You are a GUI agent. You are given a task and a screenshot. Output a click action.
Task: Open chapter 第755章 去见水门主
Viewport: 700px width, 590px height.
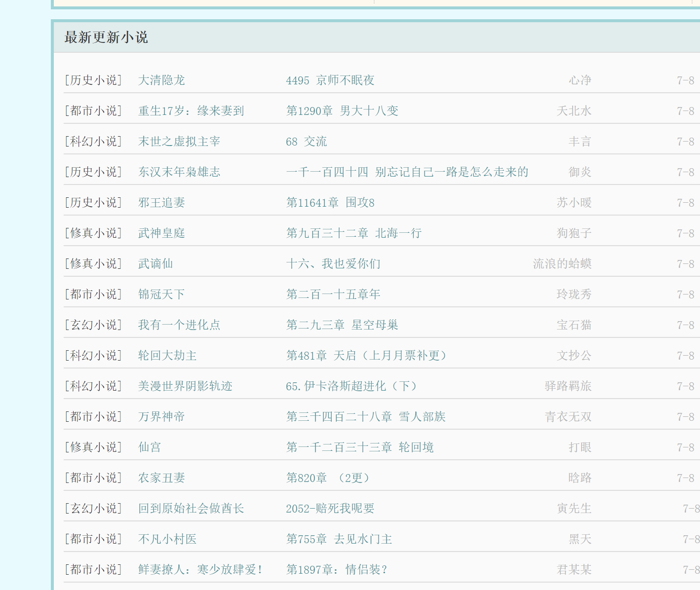[339, 539]
